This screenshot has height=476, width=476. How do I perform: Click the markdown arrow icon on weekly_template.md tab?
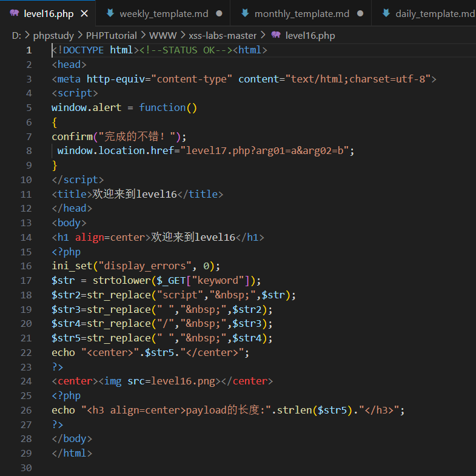(x=110, y=13)
